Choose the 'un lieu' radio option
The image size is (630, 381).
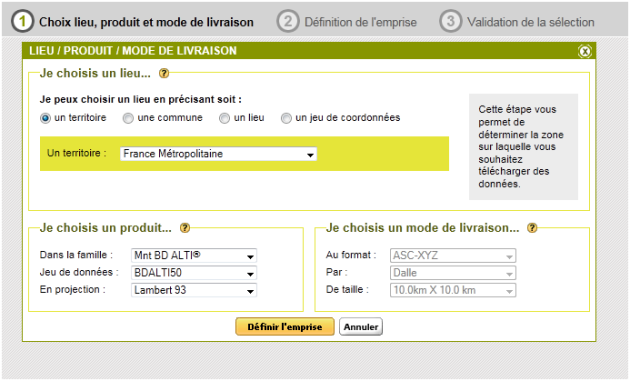pos(225,118)
